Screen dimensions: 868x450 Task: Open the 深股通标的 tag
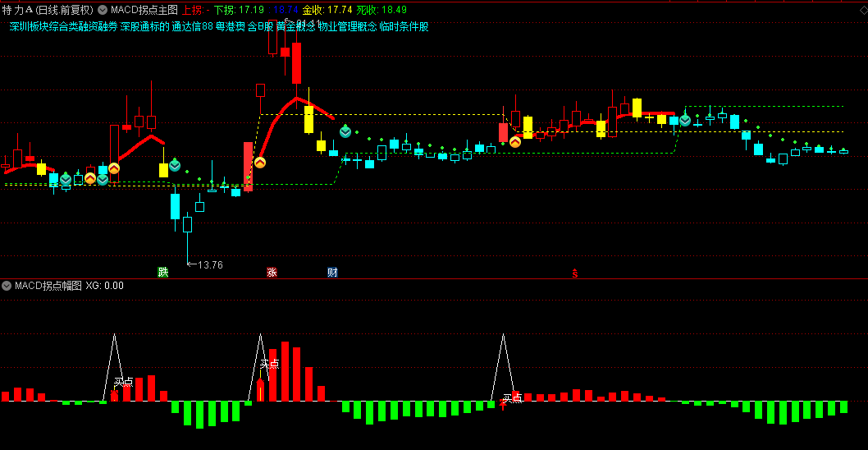coord(145,26)
